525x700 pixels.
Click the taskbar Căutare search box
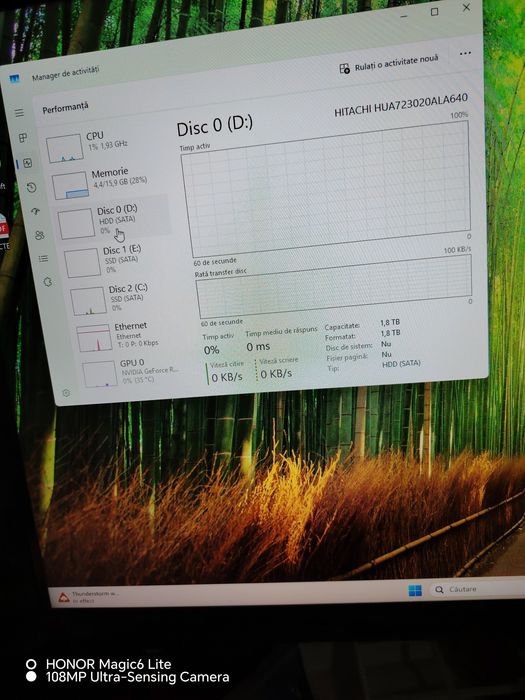coord(475,589)
